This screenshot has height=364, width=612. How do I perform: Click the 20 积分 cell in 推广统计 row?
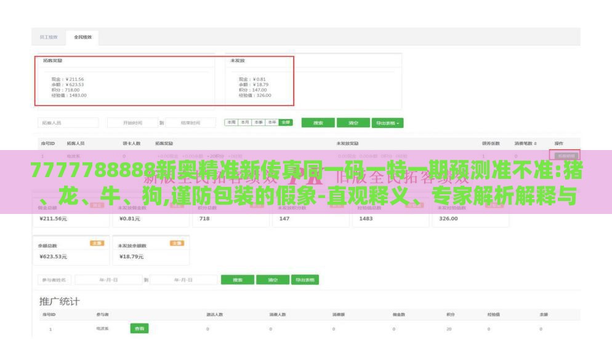[449, 330]
